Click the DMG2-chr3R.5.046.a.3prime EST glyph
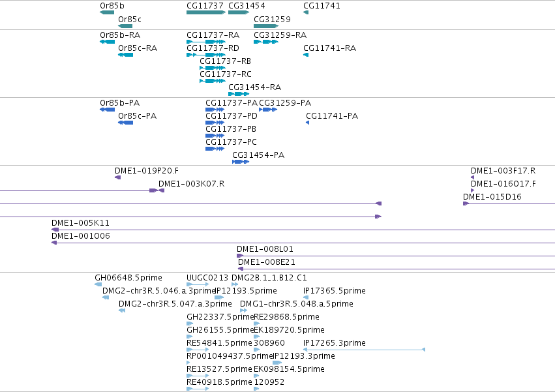This screenshot has height=392, width=555. coord(106,298)
